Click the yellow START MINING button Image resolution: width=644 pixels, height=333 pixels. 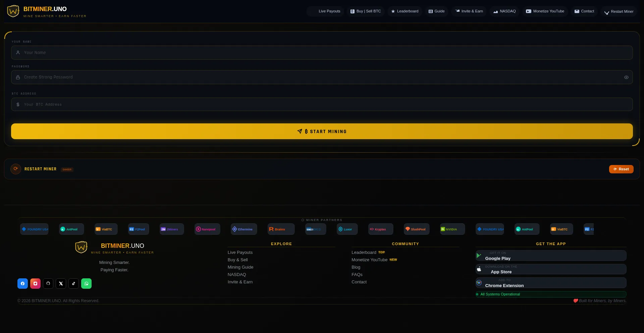[322, 131]
